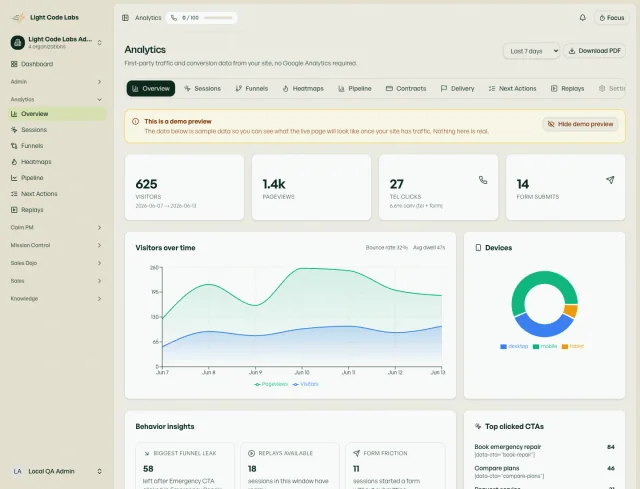The image size is (640, 489).
Task: Switch to the Delivery tab
Action: [x=457, y=89]
